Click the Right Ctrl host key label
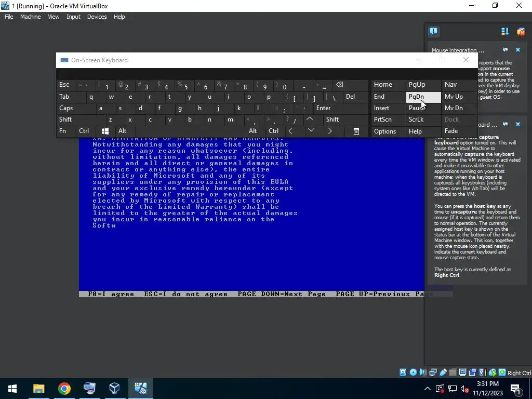532x399 pixels. click(520, 373)
